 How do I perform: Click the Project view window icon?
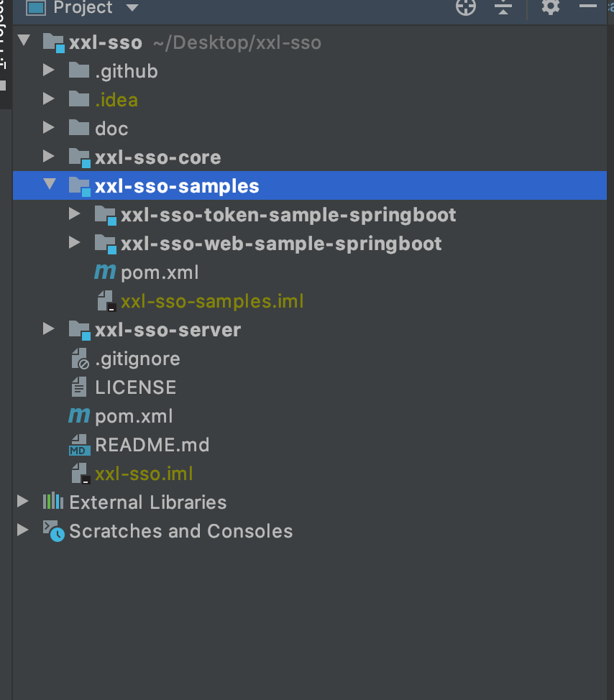[x=36, y=8]
